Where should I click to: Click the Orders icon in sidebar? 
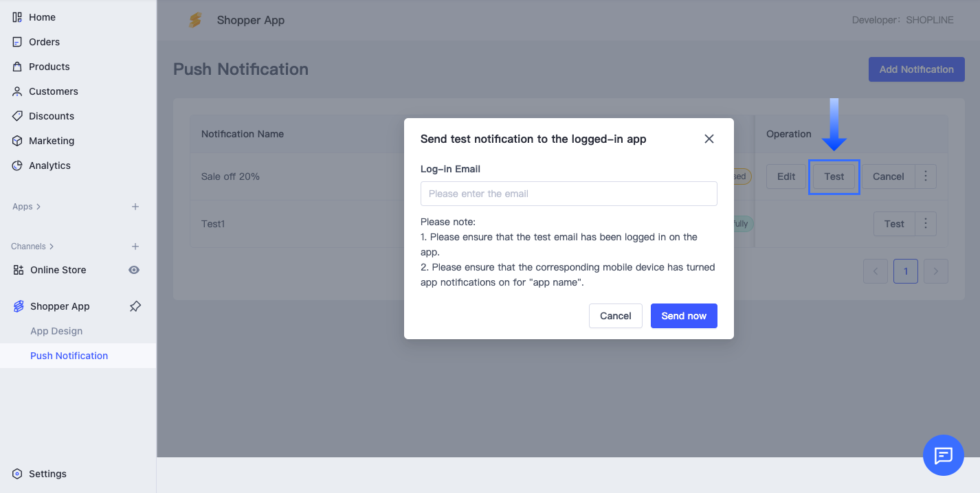(17, 42)
